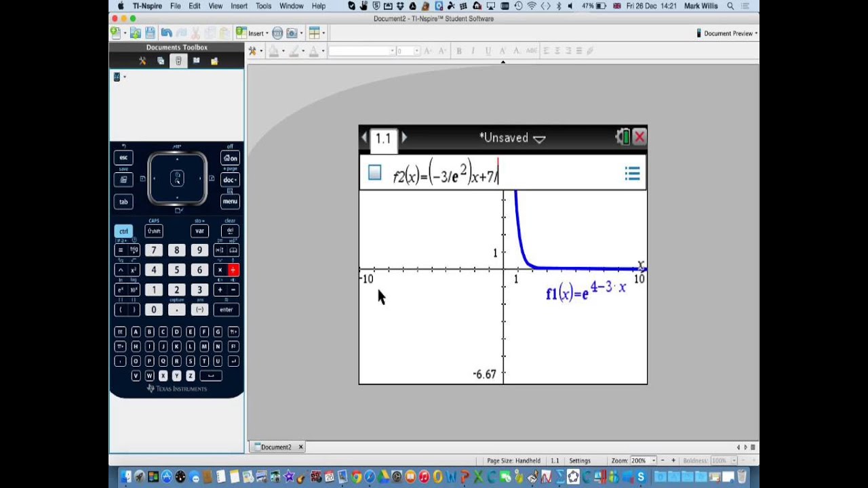Click the tab key on the keypad
868x488 pixels.
[123, 201]
